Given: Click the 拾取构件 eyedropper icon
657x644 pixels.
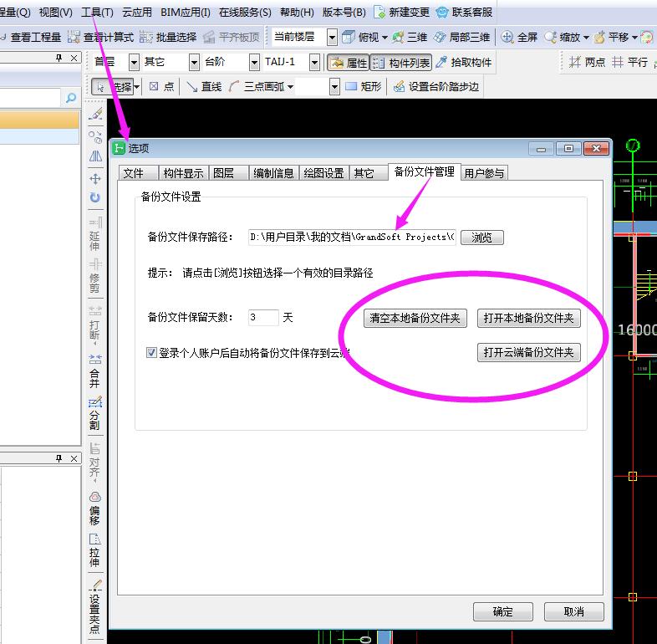Looking at the screenshot, I should (x=441, y=63).
